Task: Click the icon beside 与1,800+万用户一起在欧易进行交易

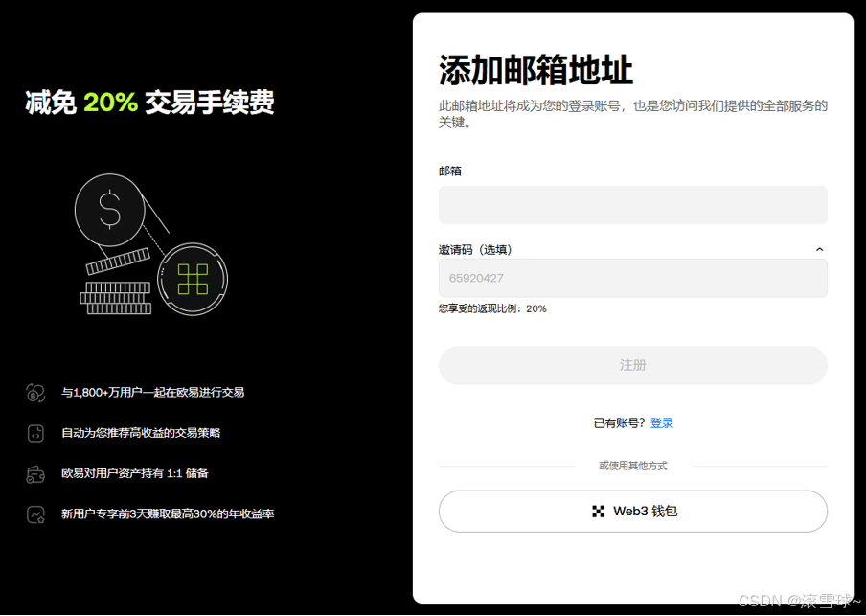Action: pyautogui.click(x=35, y=393)
